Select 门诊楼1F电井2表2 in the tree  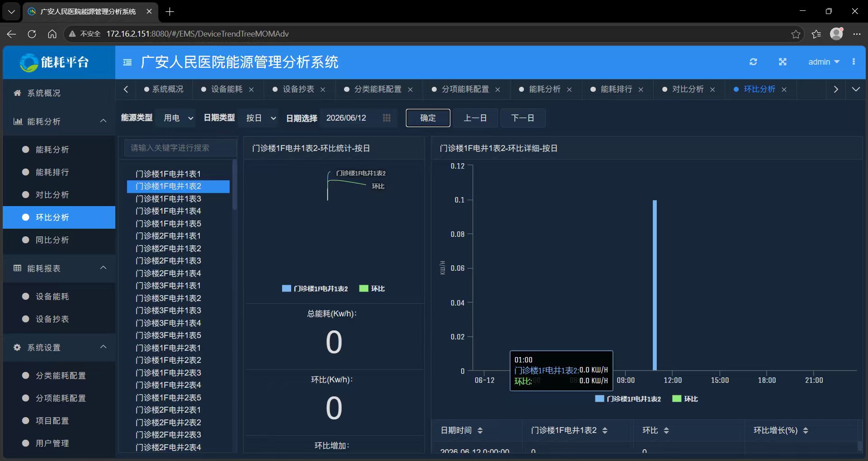168,360
